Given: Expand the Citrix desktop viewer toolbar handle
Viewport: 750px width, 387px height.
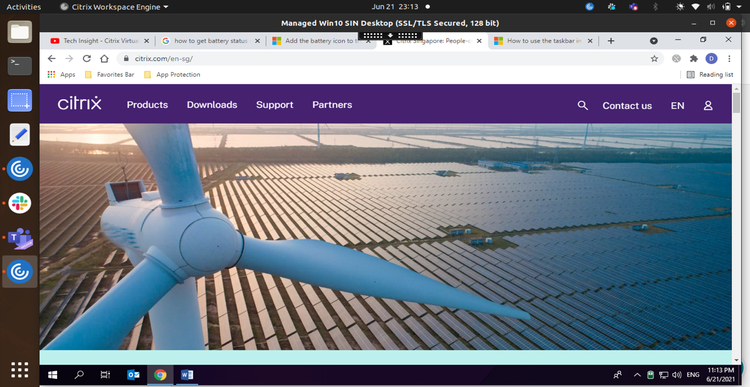Looking at the screenshot, I should [x=390, y=35].
